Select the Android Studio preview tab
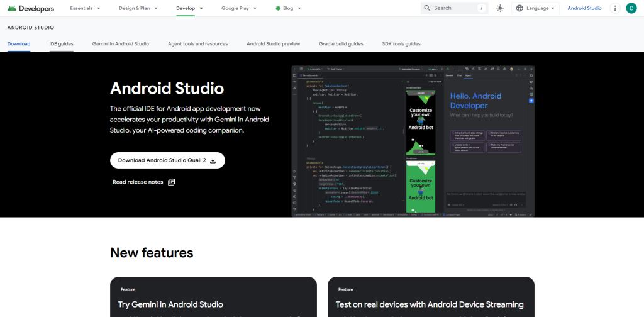The height and width of the screenshot is (317, 644). click(273, 44)
